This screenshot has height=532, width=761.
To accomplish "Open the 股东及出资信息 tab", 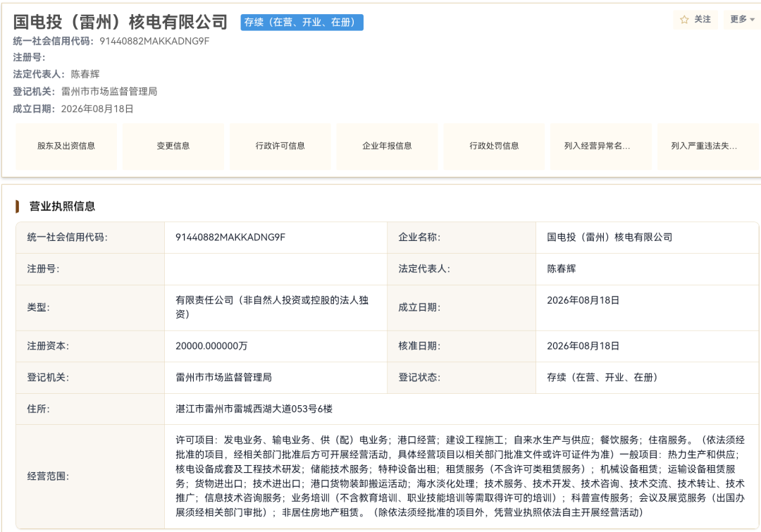I will coord(66,146).
